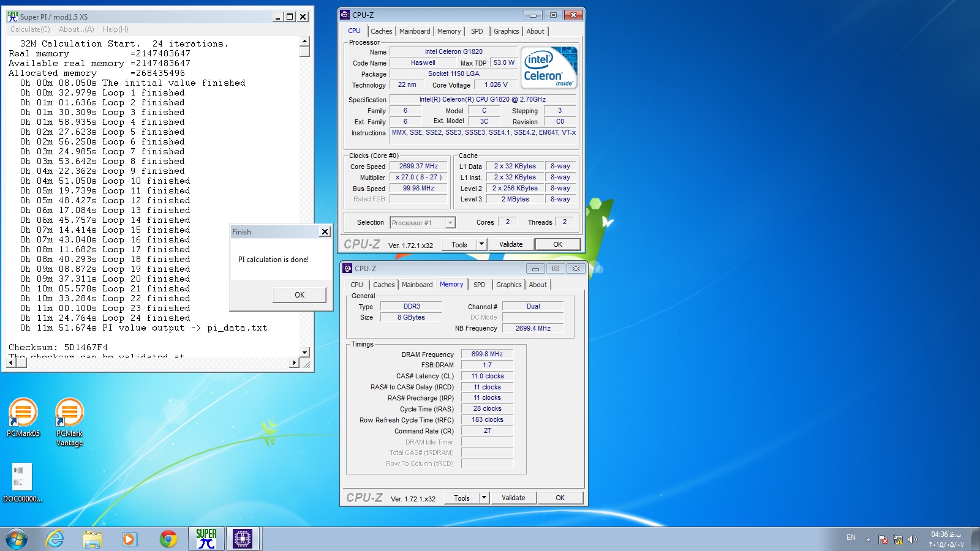Switch to About tab in lower CPU-Z
The height and width of the screenshot is (551, 980).
[538, 285]
